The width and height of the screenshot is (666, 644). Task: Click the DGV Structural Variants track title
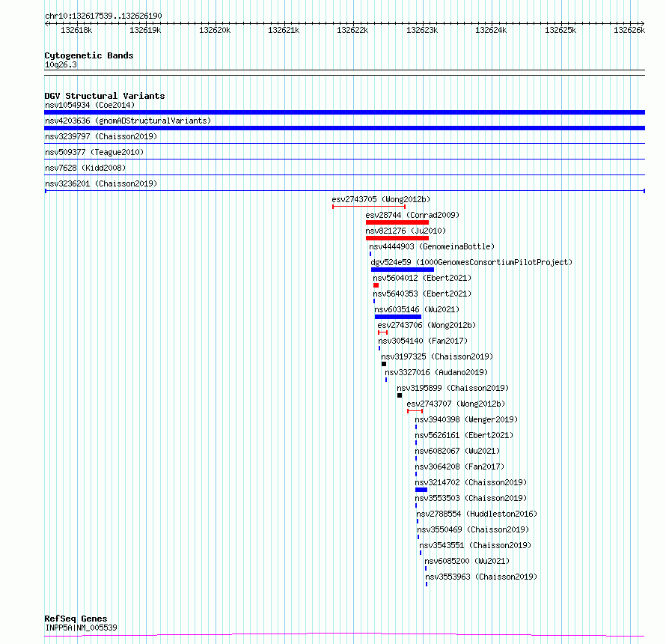pos(105,96)
